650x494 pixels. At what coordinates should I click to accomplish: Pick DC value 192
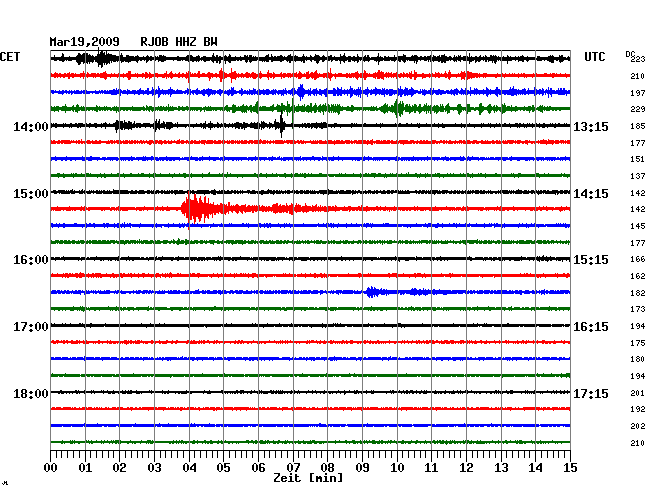(x=638, y=409)
